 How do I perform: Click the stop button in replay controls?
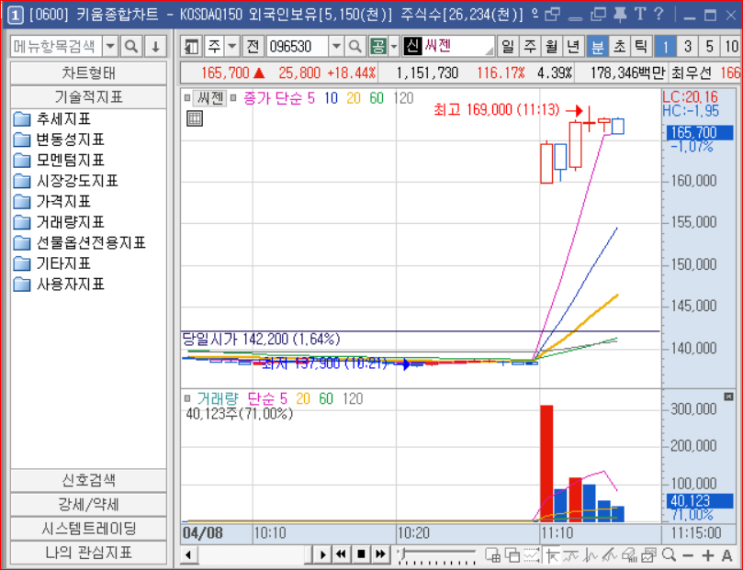(361, 554)
